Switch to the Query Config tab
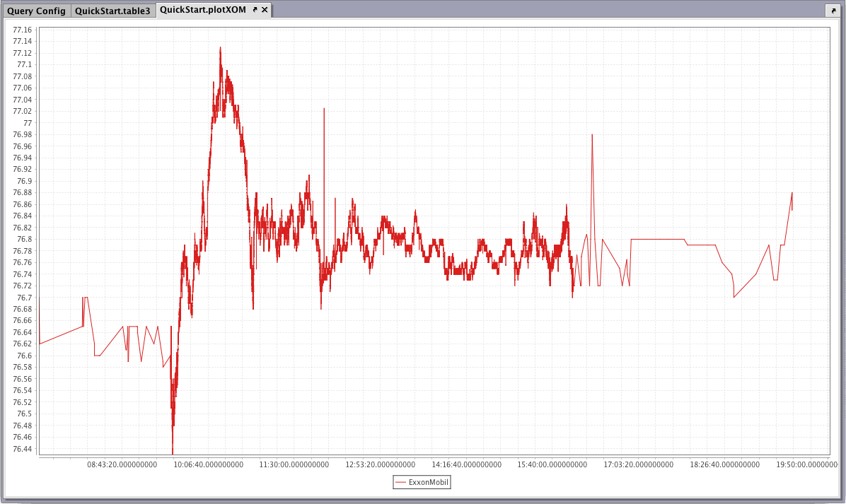846x504 pixels. (36, 11)
